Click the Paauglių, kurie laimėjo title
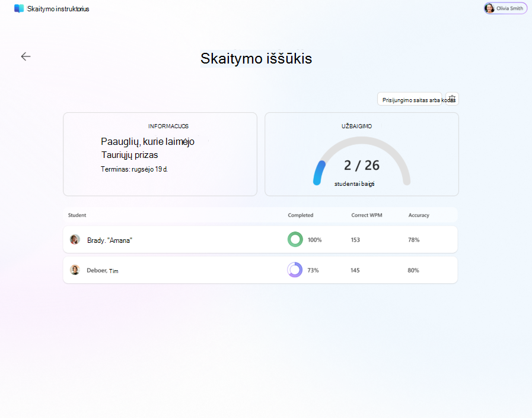The width and height of the screenshot is (532, 418). [x=148, y=141]
